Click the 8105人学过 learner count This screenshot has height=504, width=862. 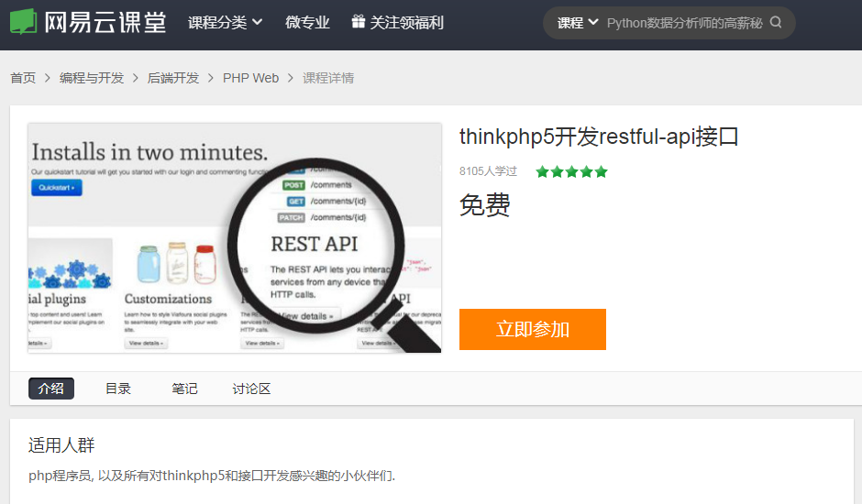(488, 171)
